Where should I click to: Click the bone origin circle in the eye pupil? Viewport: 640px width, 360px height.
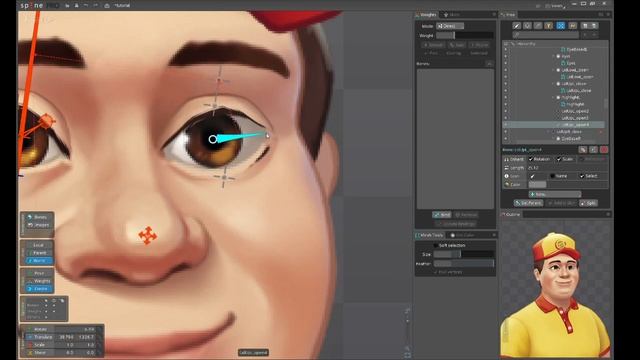(x=213, y=140)
